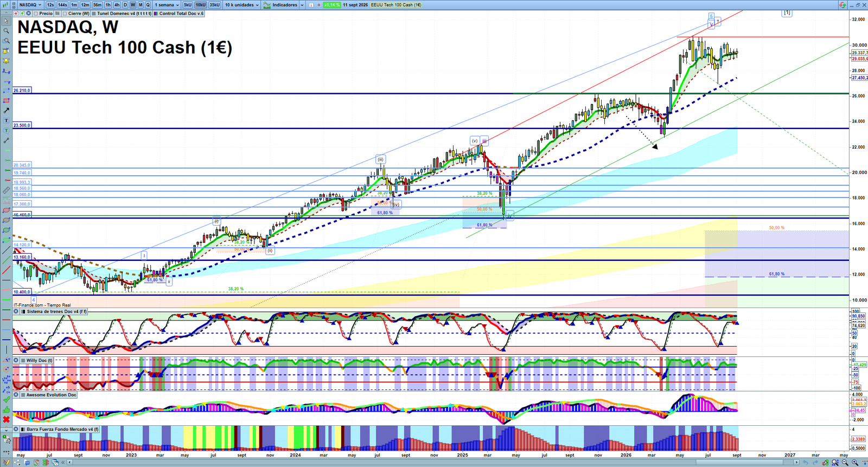The height and width of the screenshot is (467, 868).
Task: Select the green T comment bubble tool
Action: [x=6, y=130]
